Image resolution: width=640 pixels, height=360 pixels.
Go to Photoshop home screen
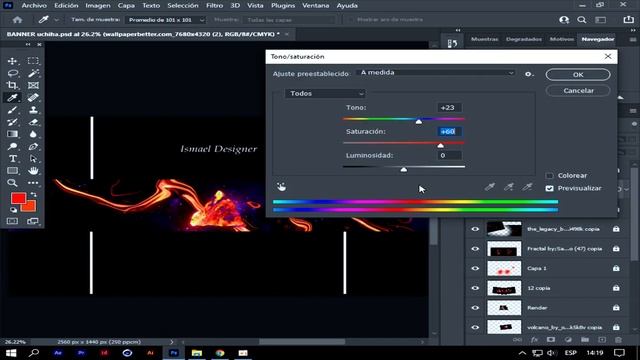17,20
